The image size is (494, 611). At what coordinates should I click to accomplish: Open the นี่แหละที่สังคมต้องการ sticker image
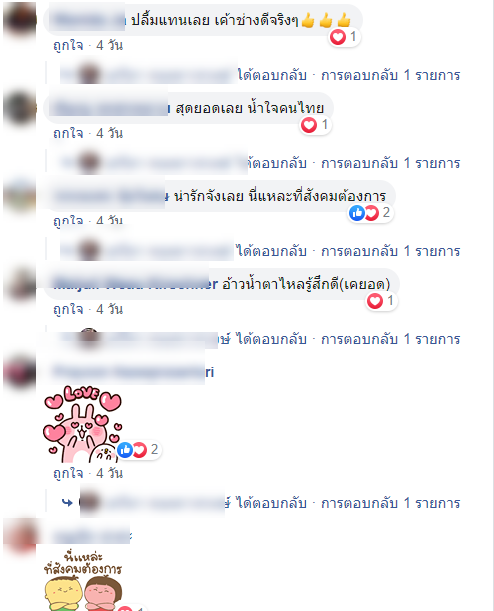click(x=83, y=579)
